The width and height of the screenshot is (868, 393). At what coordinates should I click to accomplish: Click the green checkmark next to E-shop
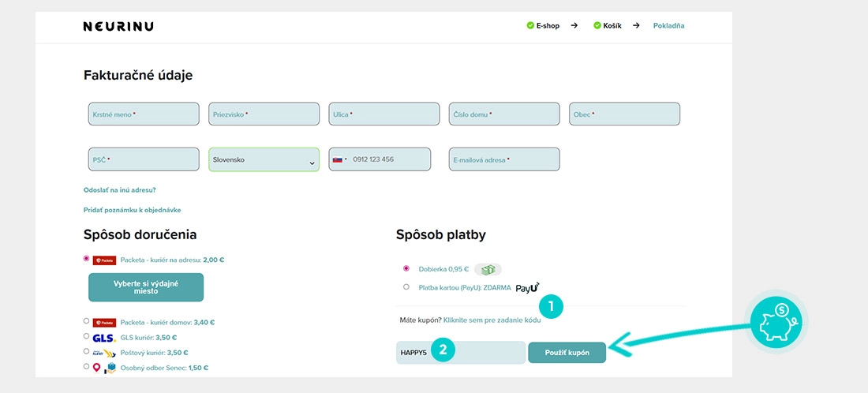530,25
